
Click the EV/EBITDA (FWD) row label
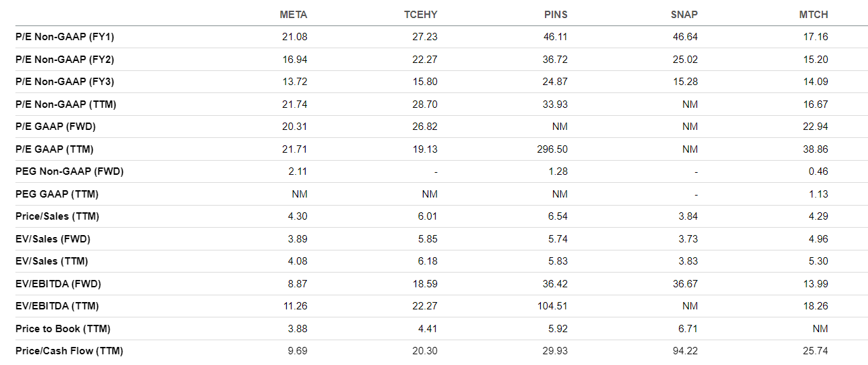(58, 284)
